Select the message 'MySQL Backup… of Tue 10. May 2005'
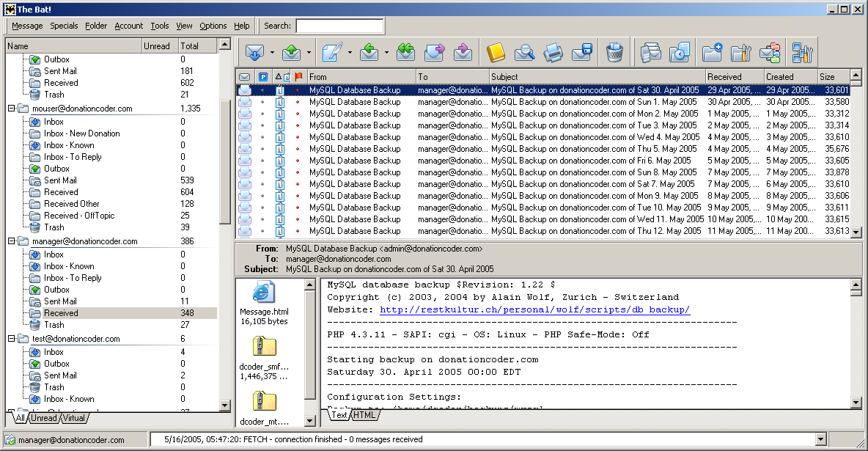Image resolution: width=868 pixels, height=451 pixels. click(x=543, y=208)
